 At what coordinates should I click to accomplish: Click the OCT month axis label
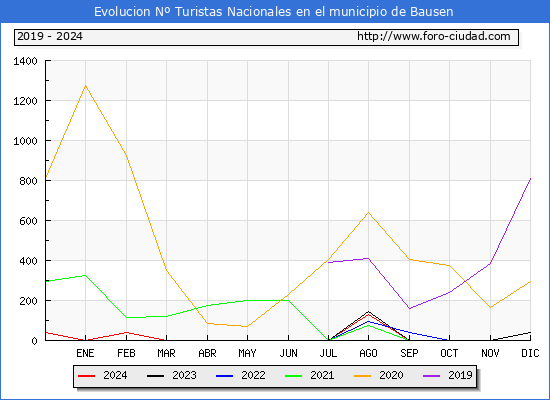[449, 353]
